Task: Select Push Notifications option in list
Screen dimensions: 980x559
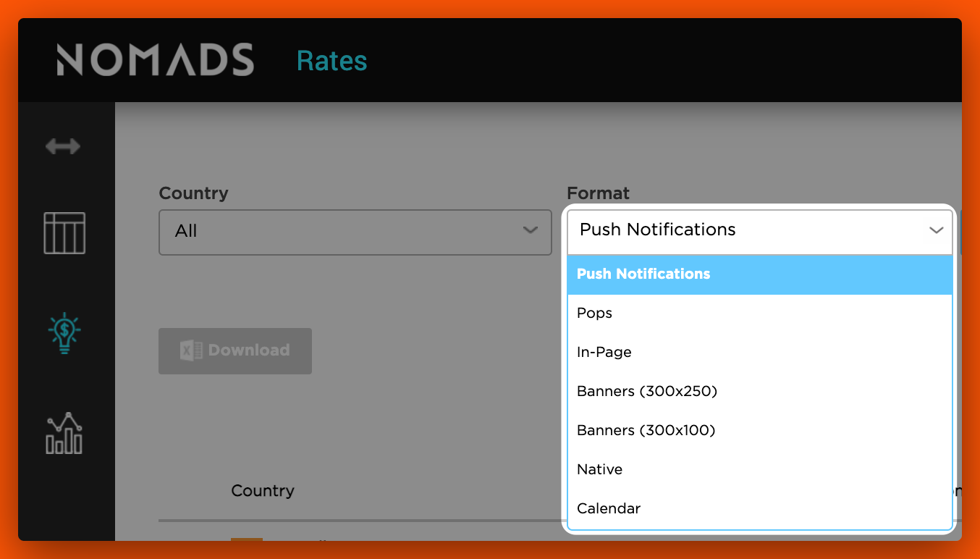Action: coord(759,274)
